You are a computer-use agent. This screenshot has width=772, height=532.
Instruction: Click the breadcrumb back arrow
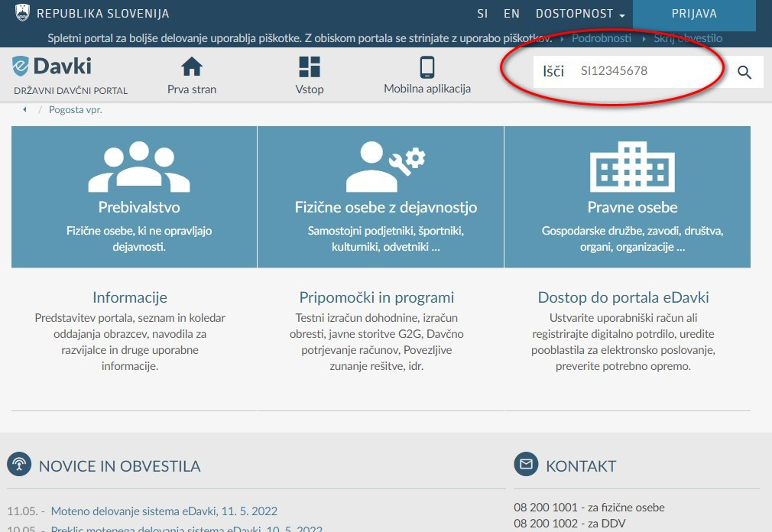[x=24, y=110]
